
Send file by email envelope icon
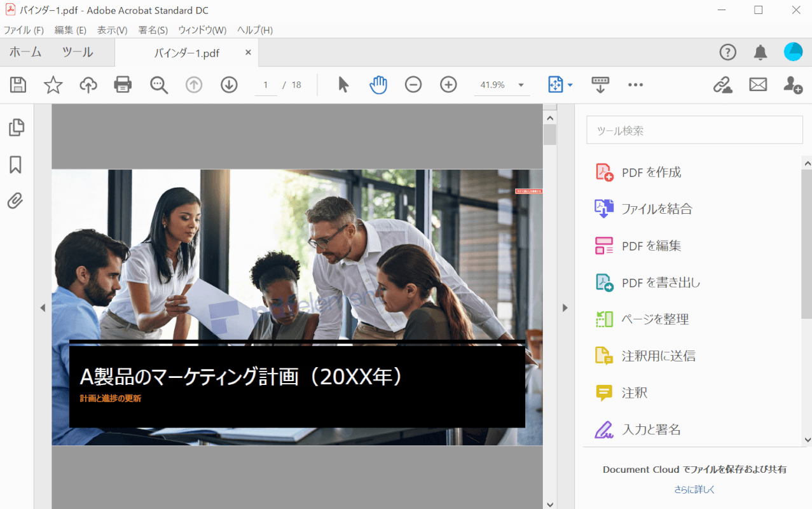[758, 85]
